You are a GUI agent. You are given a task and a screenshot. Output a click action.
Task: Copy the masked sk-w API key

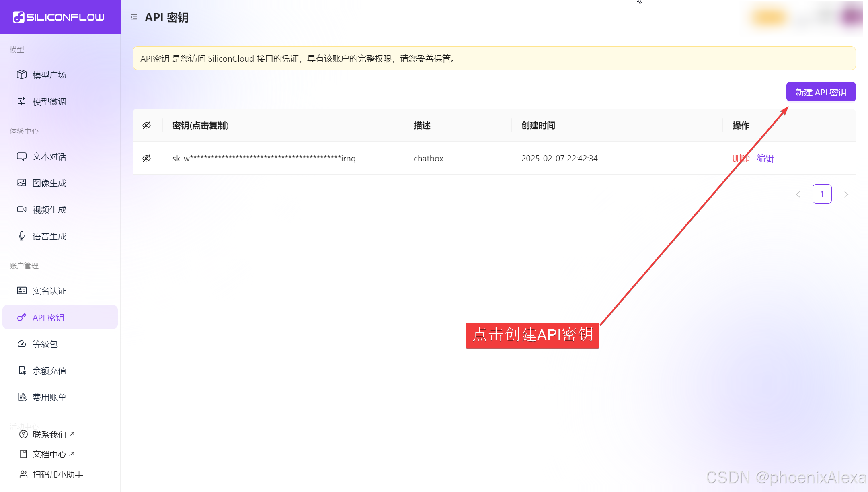[264, 159]
